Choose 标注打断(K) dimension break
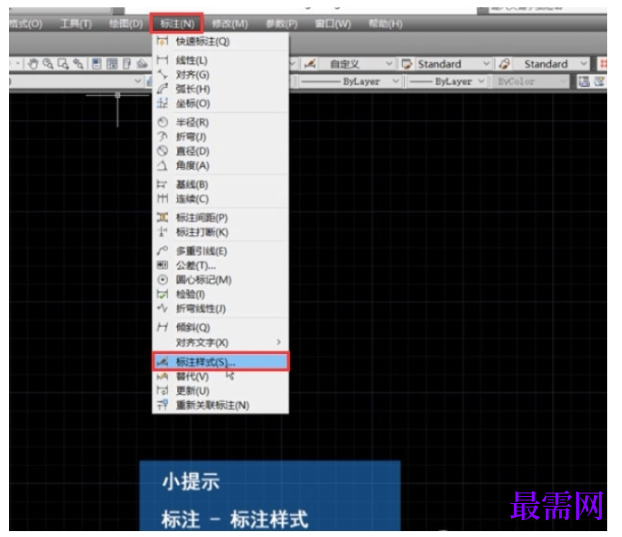This screenshot has width=622, height=537. click(221, 232)
